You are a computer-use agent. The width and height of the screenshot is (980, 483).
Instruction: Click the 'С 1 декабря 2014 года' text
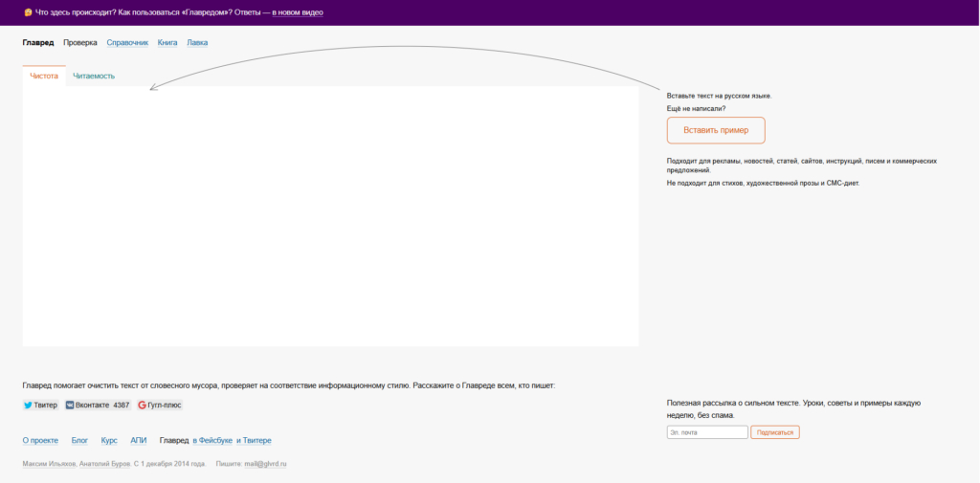[x=170, y=464]
